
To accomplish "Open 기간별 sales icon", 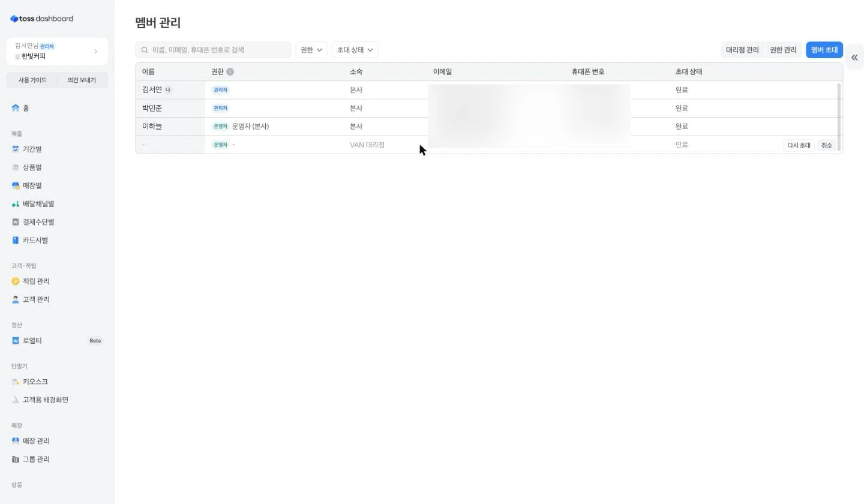I will [x=16, y=149].
